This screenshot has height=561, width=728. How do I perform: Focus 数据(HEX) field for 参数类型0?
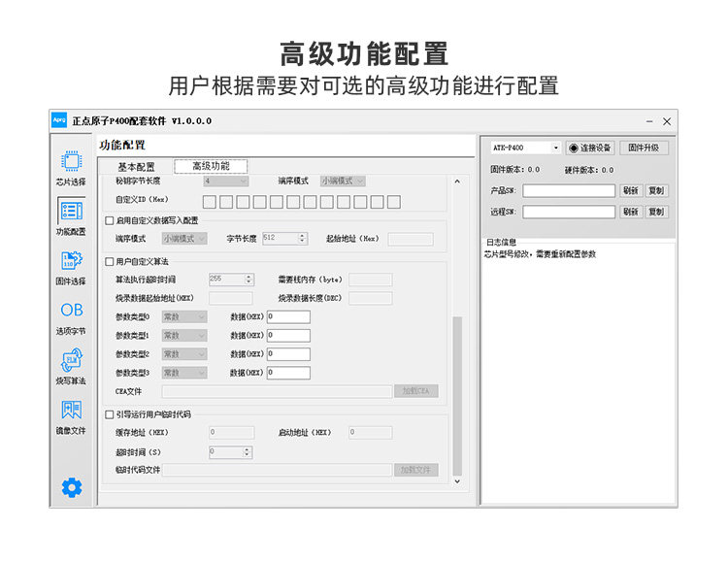point(288,316)
